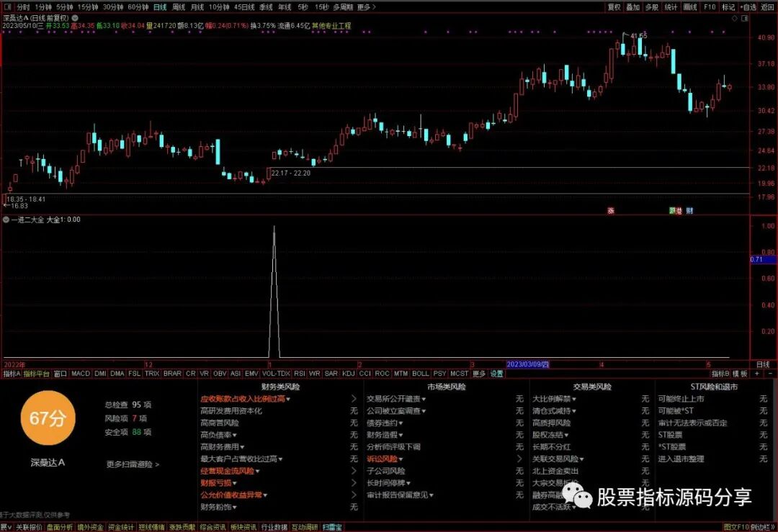Click the 复权 button
This screenshot has height=532, width=778.
pyautogui.click(x=614, y=7)
